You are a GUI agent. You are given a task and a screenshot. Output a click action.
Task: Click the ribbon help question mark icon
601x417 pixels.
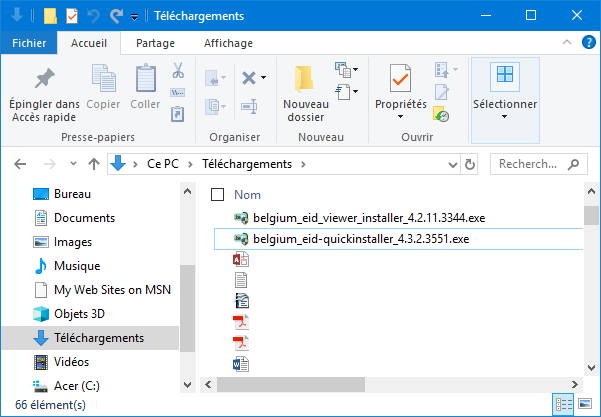[586, 43]
